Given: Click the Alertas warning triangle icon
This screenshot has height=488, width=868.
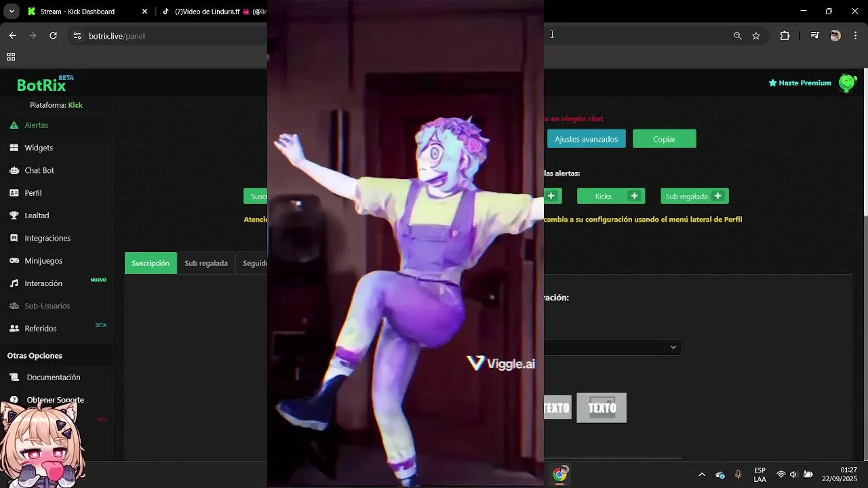Looking at the screenshot, I should click(14, 125).
